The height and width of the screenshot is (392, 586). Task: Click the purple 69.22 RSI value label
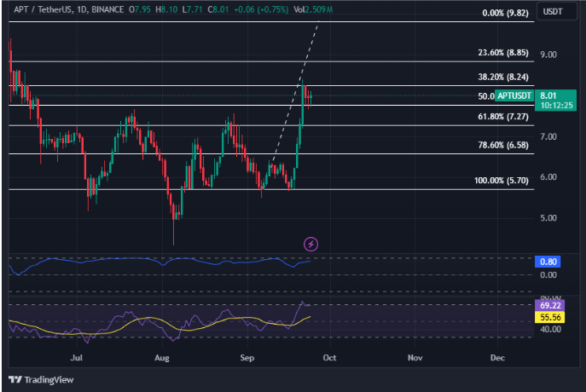(x=550, y=303)
